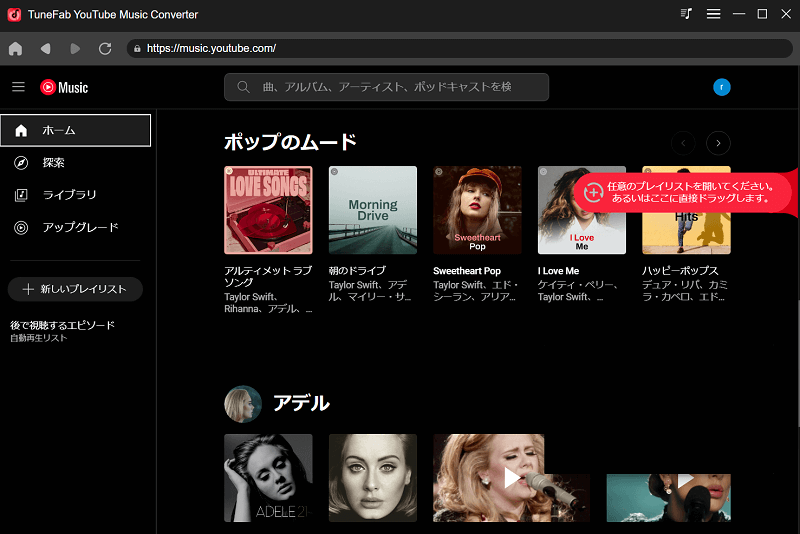
Task: Open the converting list music-note icon
Action: (686, 14)
